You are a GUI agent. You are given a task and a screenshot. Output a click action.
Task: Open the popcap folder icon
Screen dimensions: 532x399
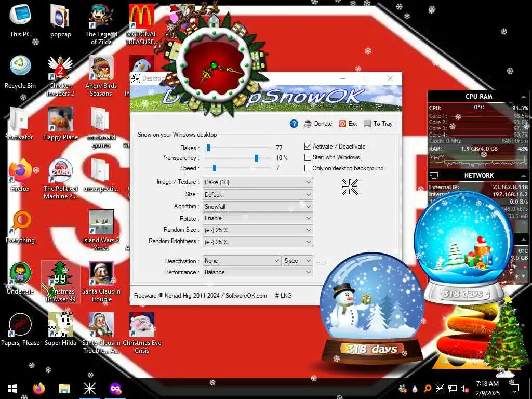(60, 20)
